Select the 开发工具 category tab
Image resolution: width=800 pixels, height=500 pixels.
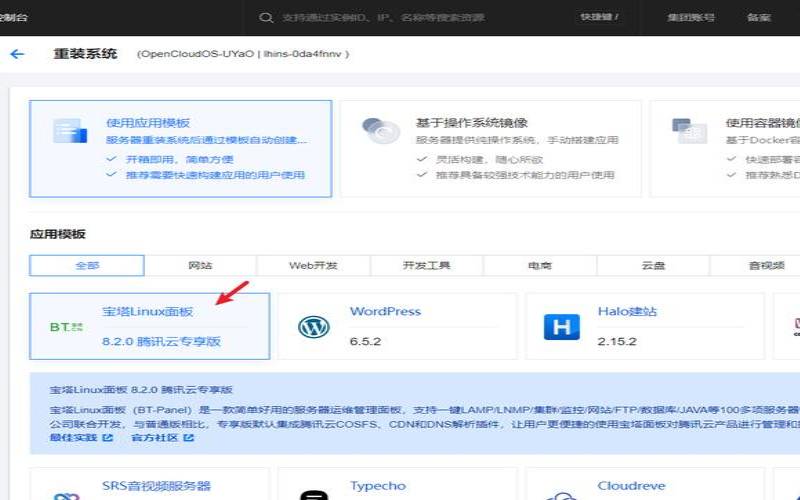[x=427, y=265]
